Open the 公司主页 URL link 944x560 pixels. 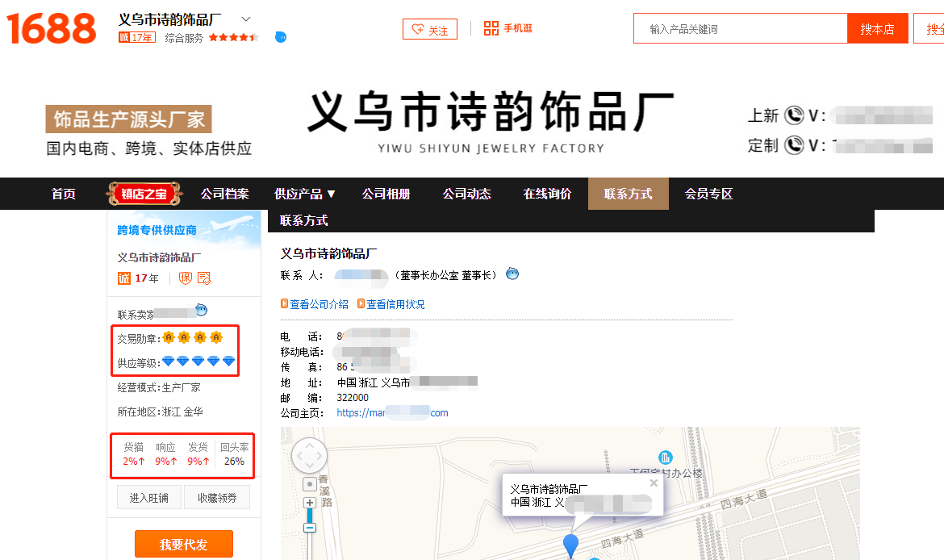[392, 412]
